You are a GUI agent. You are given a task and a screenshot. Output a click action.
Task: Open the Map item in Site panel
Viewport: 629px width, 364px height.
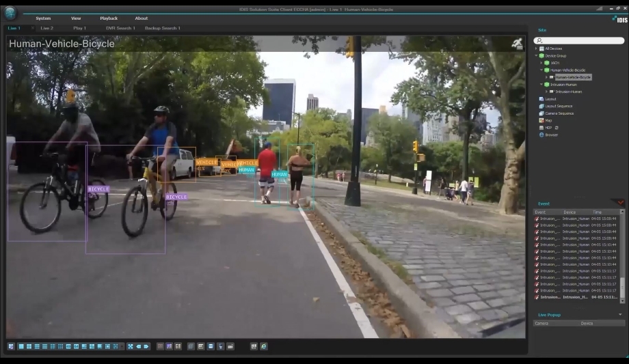(x=548, y=120)
